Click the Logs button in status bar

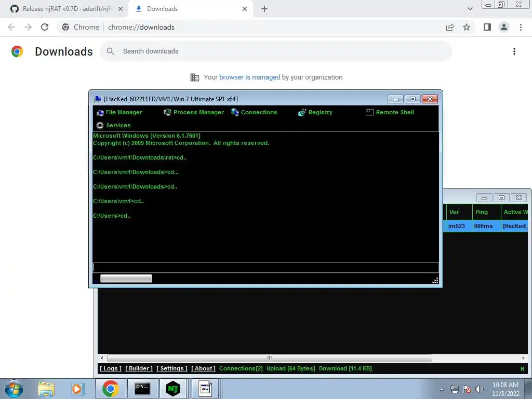pyautogui.click(x=111, y=368)
